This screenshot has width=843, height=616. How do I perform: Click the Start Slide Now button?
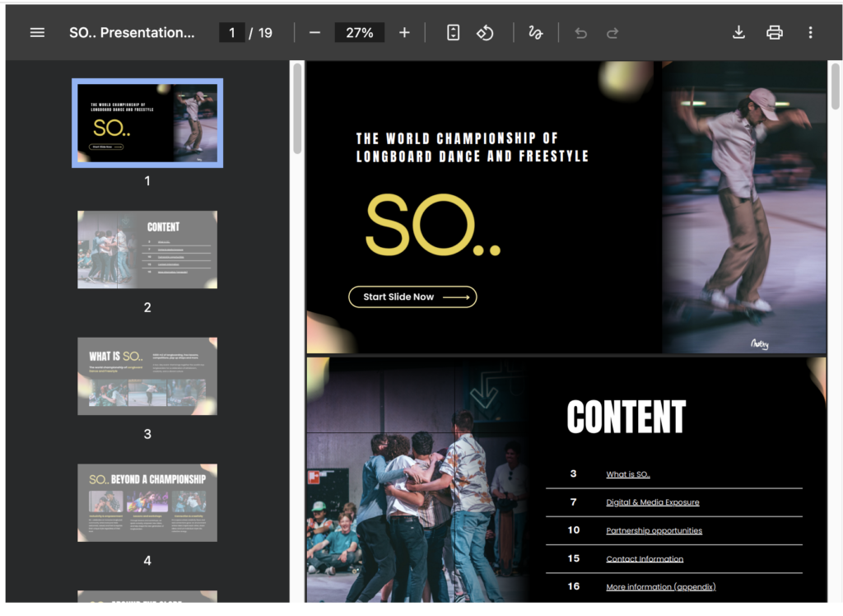(412, 296)
